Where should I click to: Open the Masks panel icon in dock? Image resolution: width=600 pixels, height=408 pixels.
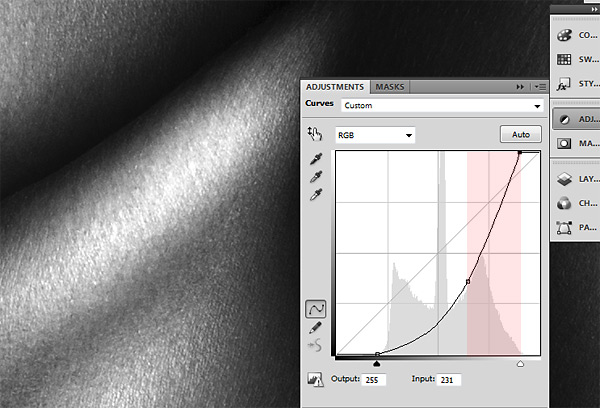click(564, 144)
